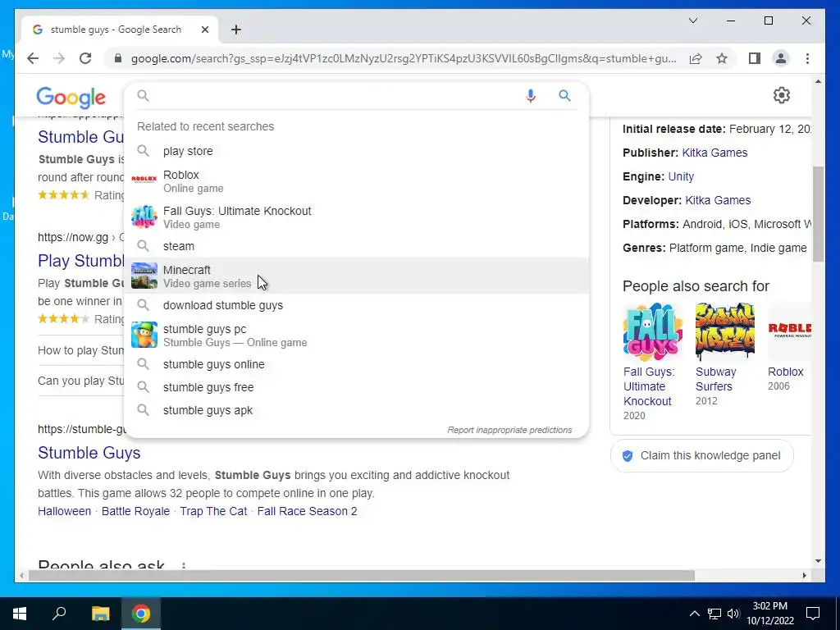
Task: Open the Battle Royale sitelink
Action: (x=135, y=511)
